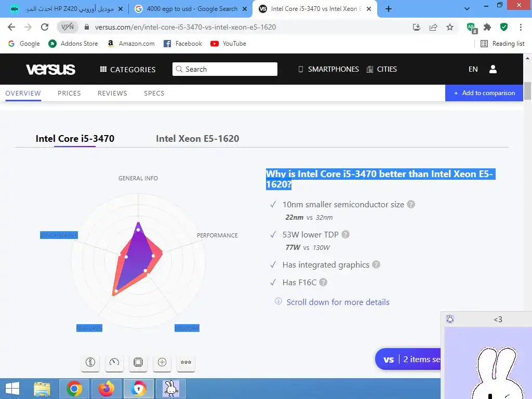The image size is (532, 399).
Task: Click the address bar URL
Action: [x=185, y=27]
